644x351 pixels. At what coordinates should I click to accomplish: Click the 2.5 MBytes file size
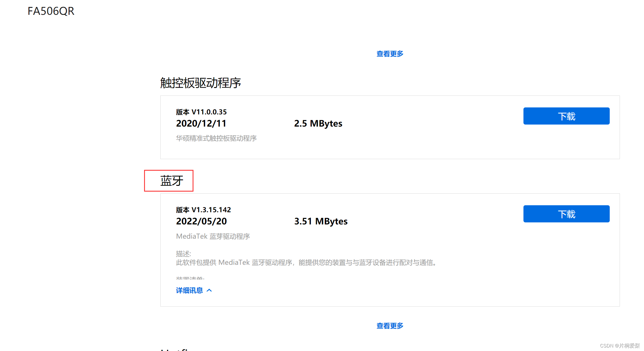coord(318,124)
